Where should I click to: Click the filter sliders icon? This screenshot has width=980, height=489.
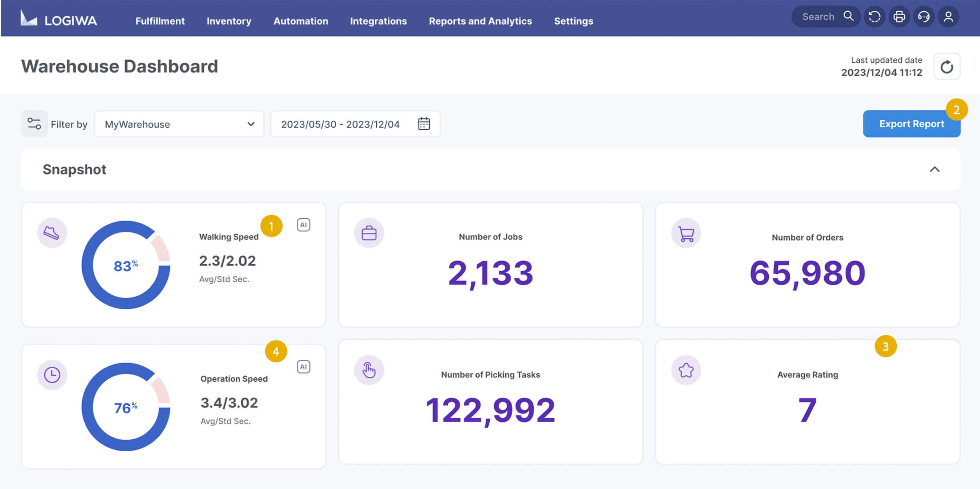pyautogui.click(x=34, y=124)
